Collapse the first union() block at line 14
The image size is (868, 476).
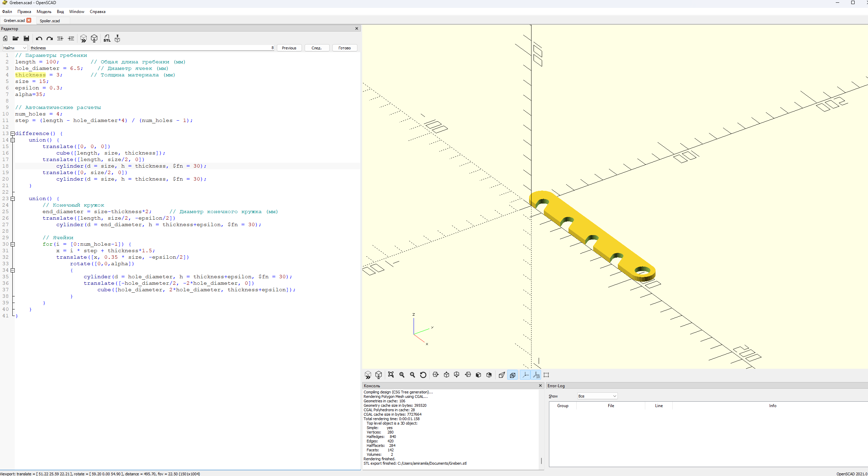[13, 140]
